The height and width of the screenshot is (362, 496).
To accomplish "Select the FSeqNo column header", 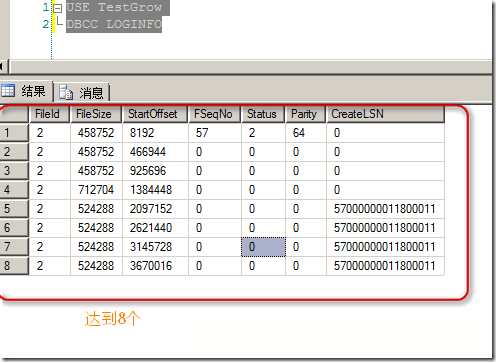I will tap(215, 114).
